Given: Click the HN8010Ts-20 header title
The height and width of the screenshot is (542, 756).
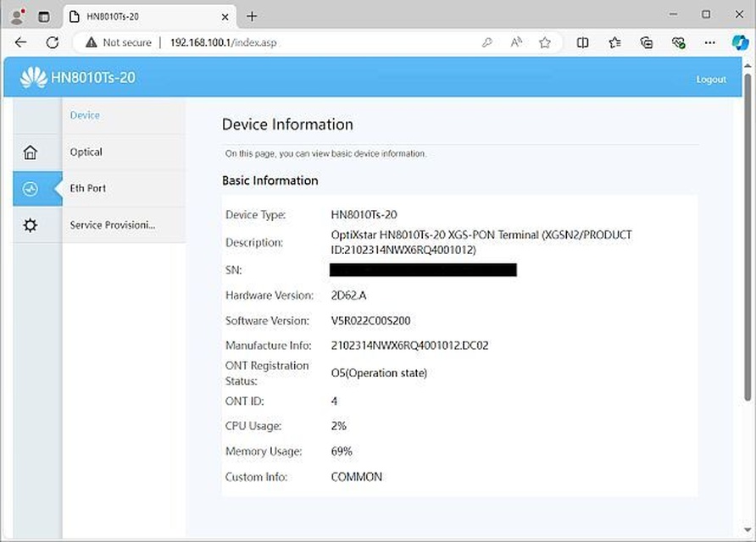Looking at the screenshot, I should point(93,78).
